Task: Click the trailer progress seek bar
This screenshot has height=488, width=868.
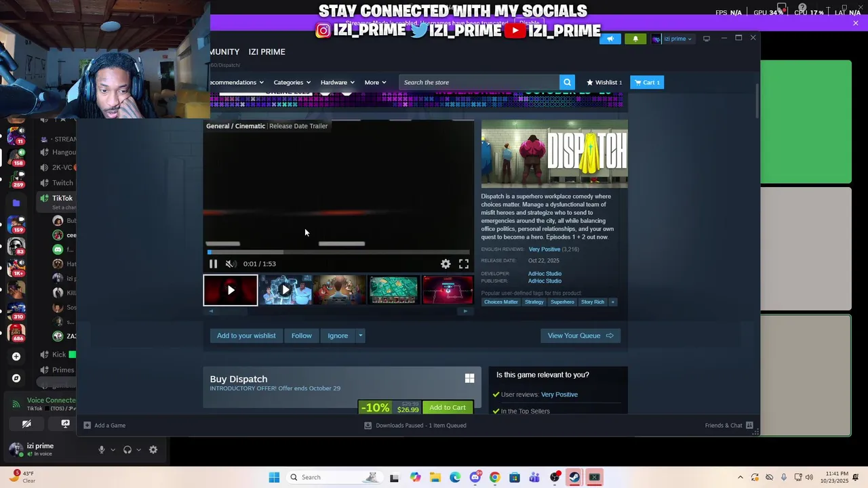Action: (x=338, y=252)
